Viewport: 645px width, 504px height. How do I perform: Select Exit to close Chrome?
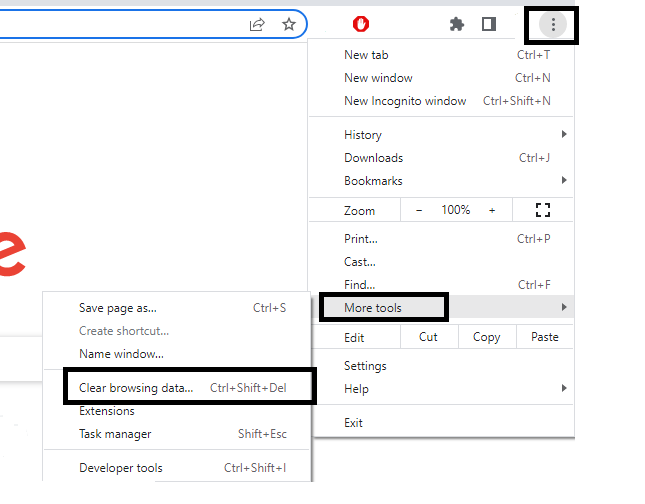tap(441, 423)
